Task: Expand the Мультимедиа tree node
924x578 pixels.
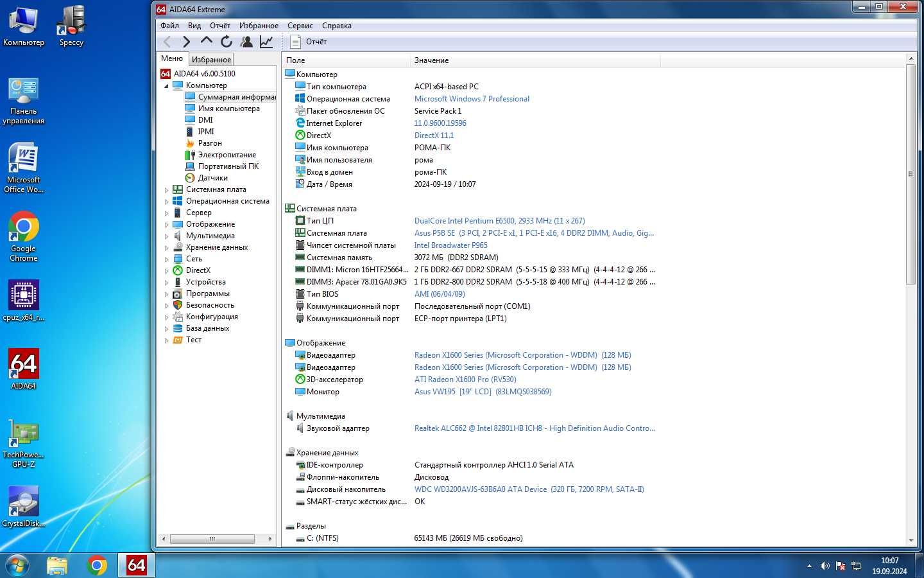Action: coord(166,236)
